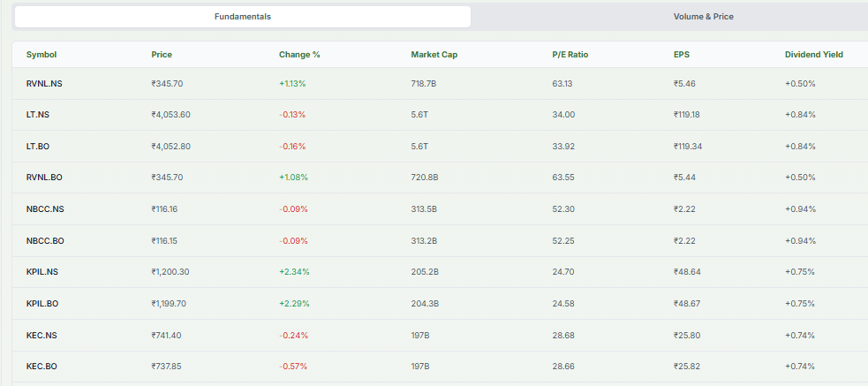This screenshot has height=386, width=868.
Task: Switch to the Fundamentals tab
Action: (x=243, y=17)
